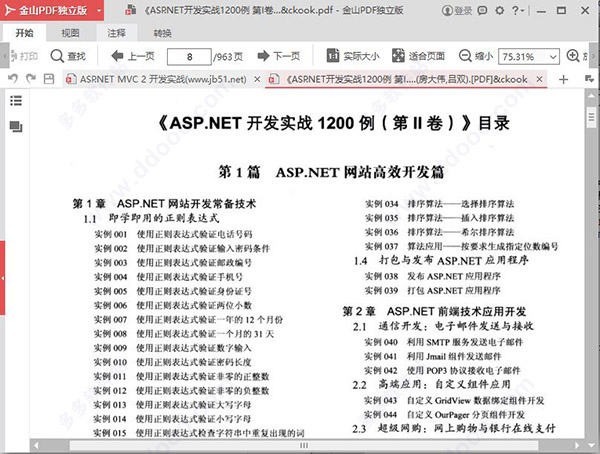Expand the 75.31% zoom dropdown
Screen dimensions: 600x454
(x=553, y=57)
